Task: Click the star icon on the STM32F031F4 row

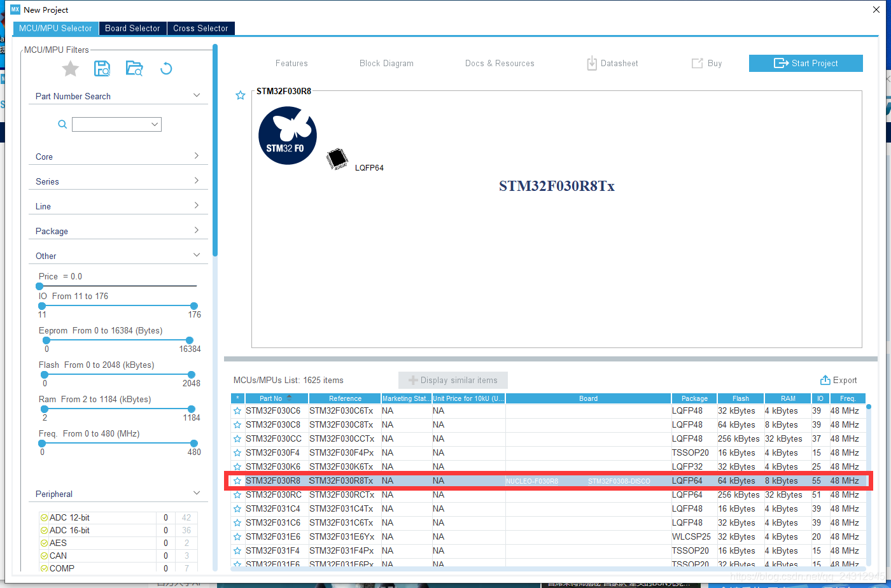Action: pos(237,551)
